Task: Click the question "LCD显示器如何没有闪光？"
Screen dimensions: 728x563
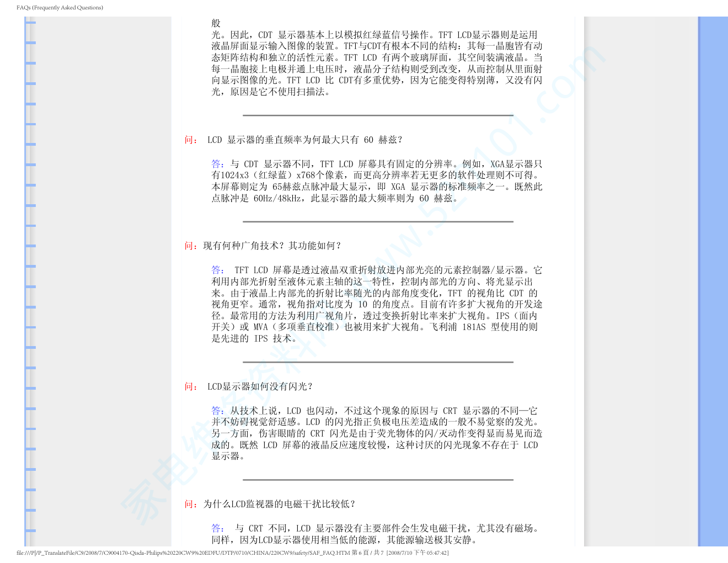Action: pos(260,387)
